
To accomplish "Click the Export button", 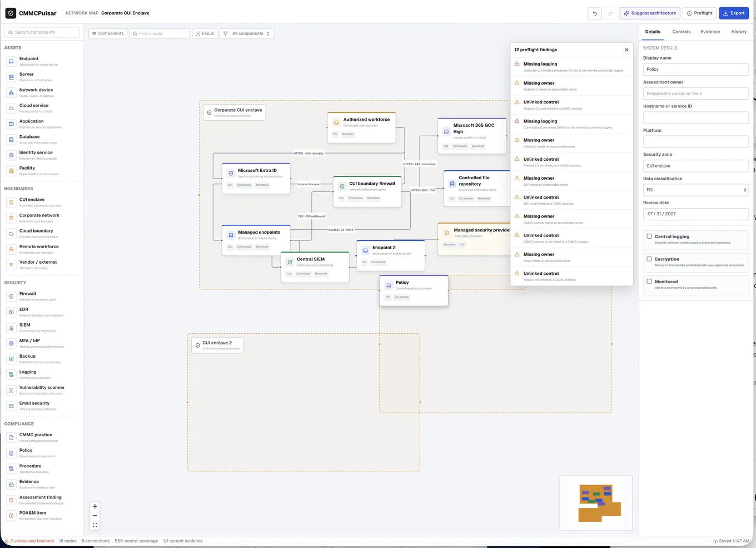I will (x=734, y=13).
